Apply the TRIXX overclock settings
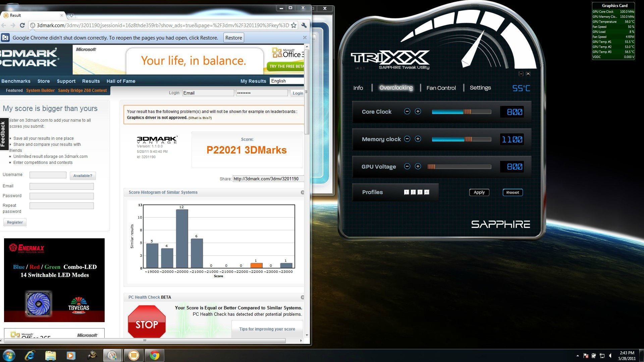 point(479,192)
